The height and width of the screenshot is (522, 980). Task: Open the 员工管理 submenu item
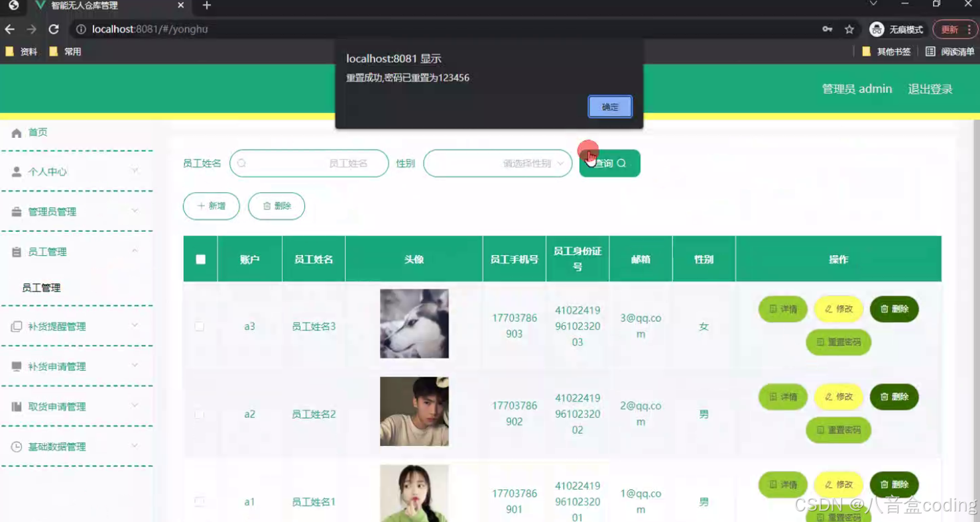pyautogui.click(x=41, y=287)
